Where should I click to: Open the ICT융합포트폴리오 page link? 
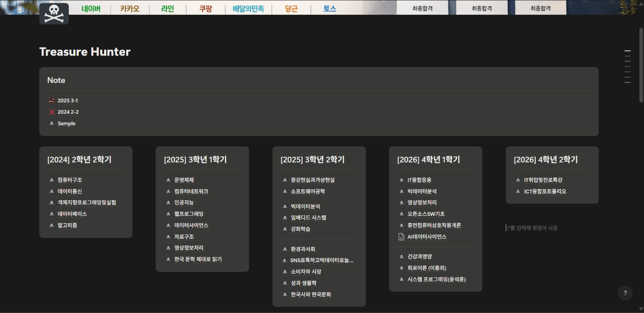(x=545, y=191)
